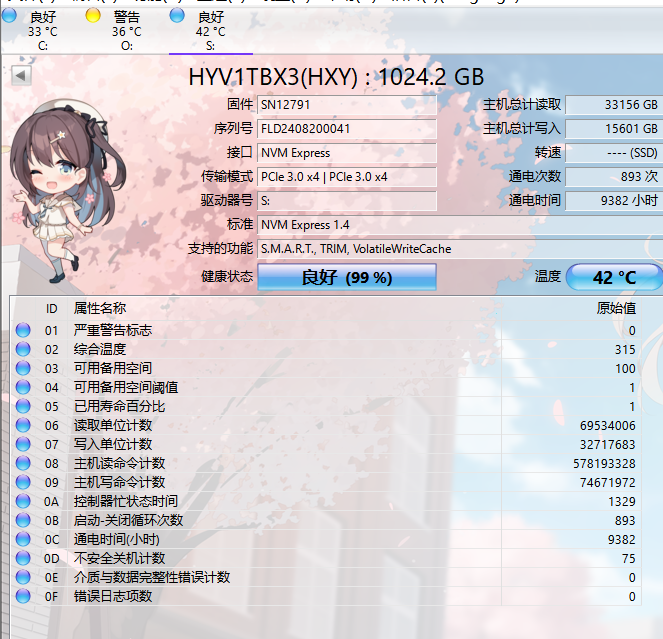Screen dimensions: 663x639
Task: Click status orb for attribute 0F 错误日志项数
Action: 23,596
